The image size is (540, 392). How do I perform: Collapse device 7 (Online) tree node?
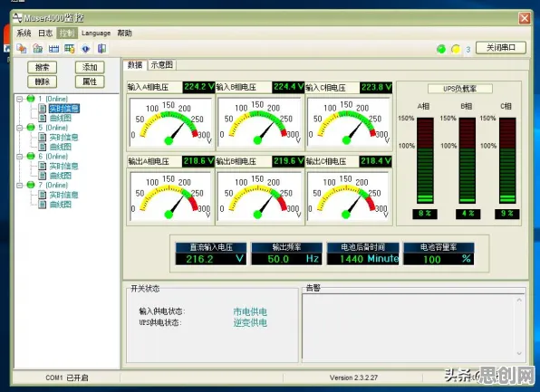(x=20, y=186)
